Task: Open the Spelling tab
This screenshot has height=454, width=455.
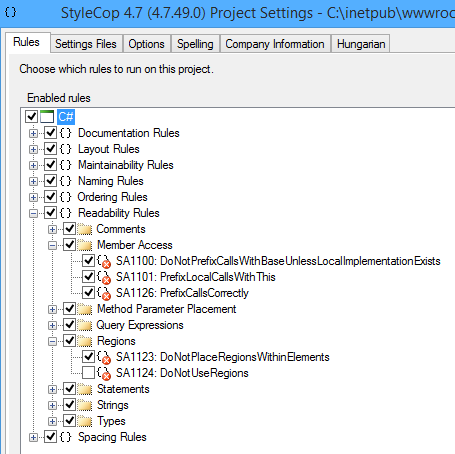Action: tap(195, 44)
